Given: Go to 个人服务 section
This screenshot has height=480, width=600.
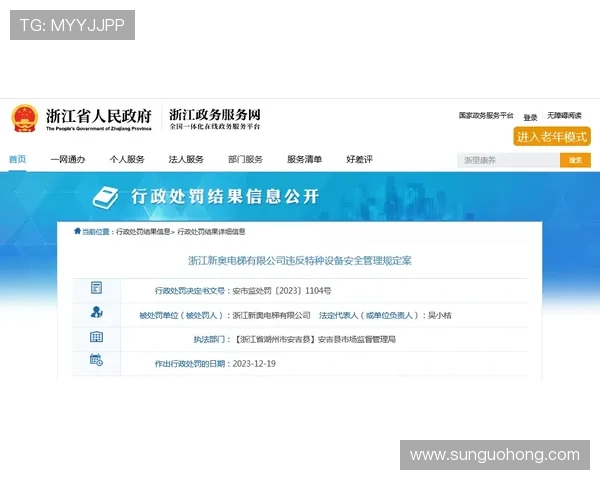Looking at the screenshot, I should coord(127,159).
